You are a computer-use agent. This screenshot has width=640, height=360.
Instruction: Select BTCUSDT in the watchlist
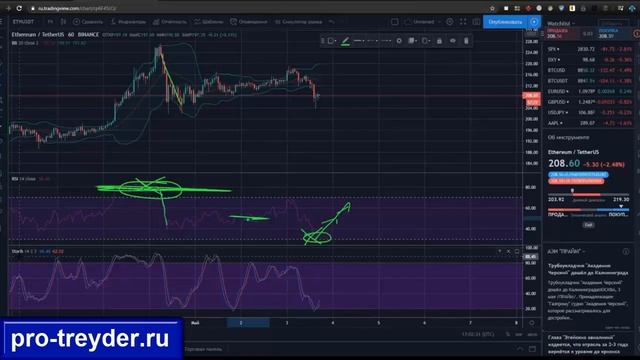pyautogui.click(x=589, y=81)
